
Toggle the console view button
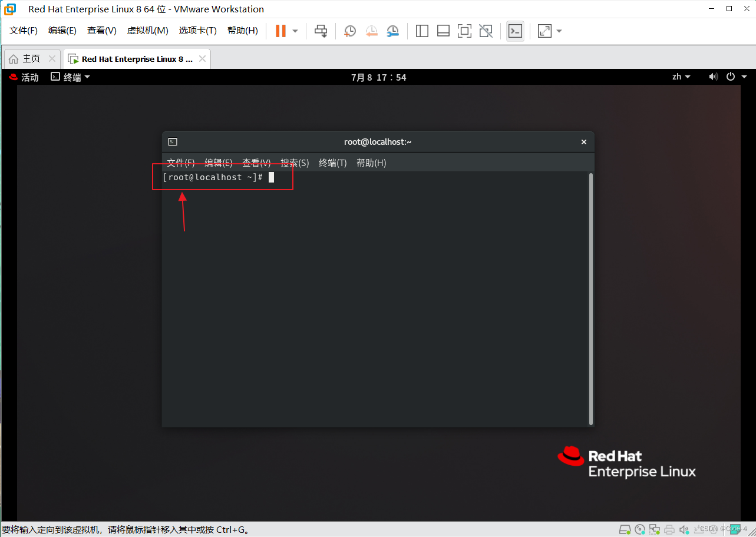click(x=515, y=31)
